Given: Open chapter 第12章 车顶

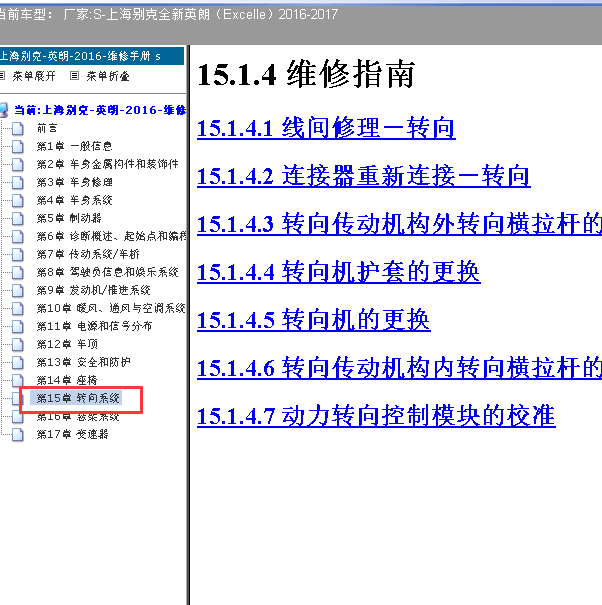Looking at the screenshot, I should click(x=67, y=344).
